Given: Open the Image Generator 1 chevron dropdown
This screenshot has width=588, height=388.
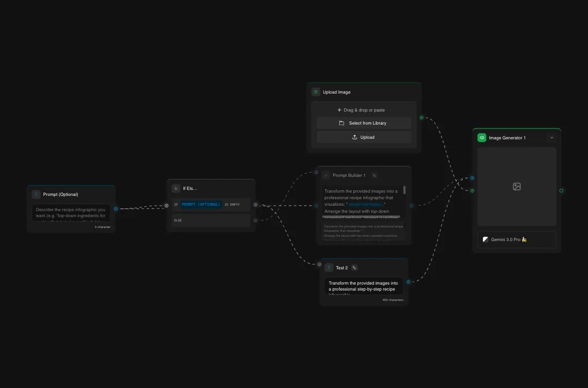Looking at the screenshot, I should tap(552, 138).
